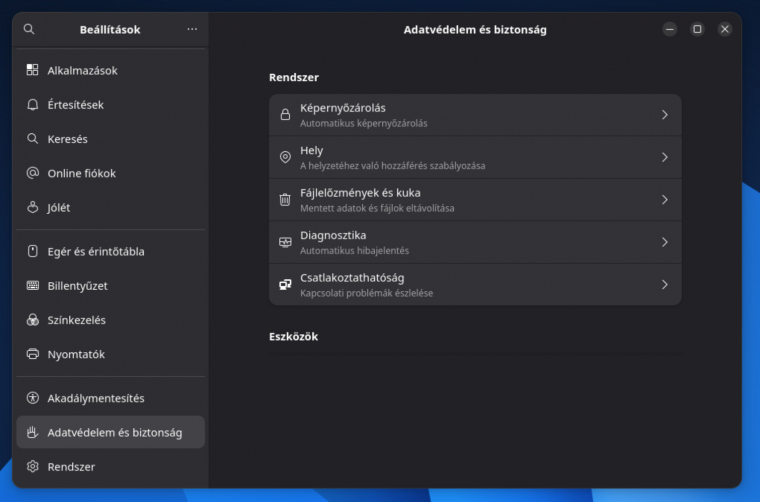The height and width of the screenshot is (502, 760).
Task: Click the 'Eszközök' section heading
Action: click(294, 337)
